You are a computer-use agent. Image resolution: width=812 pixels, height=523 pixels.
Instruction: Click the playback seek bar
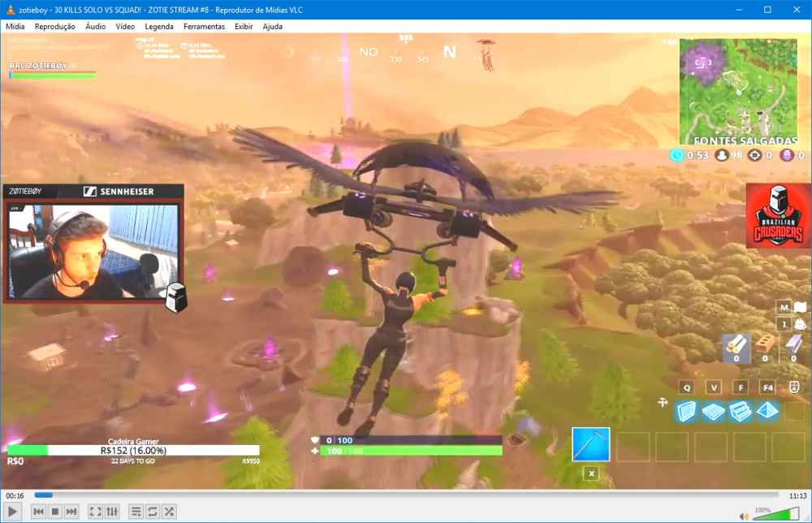pos(407,495)
